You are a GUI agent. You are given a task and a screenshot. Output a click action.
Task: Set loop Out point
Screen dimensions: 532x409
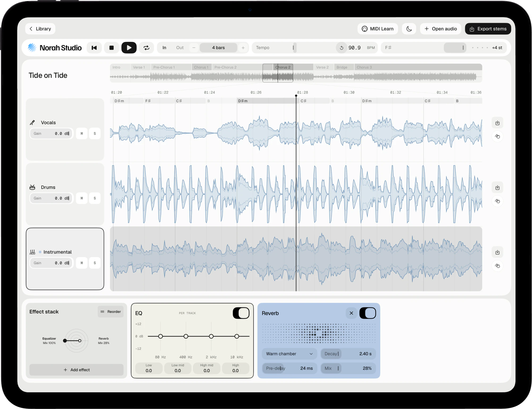tap(180, 48)
